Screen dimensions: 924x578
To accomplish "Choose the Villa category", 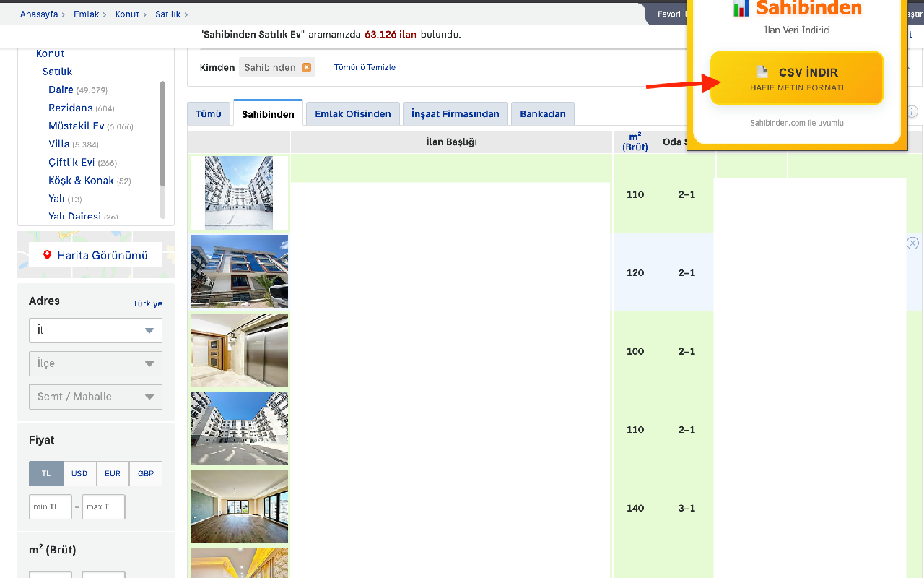I will pos(59,144).
